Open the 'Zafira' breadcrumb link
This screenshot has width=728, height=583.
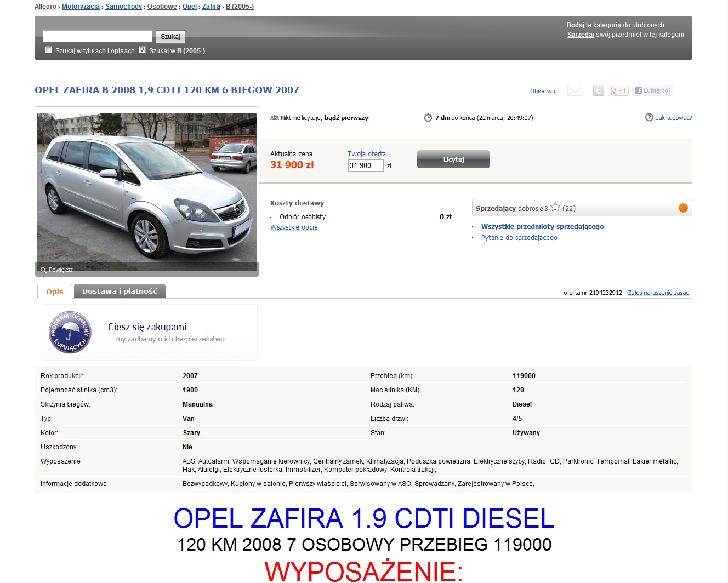click(x=211, y=7)
